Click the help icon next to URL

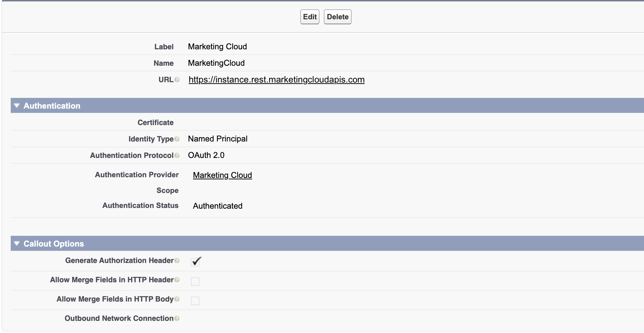(177, 80)
